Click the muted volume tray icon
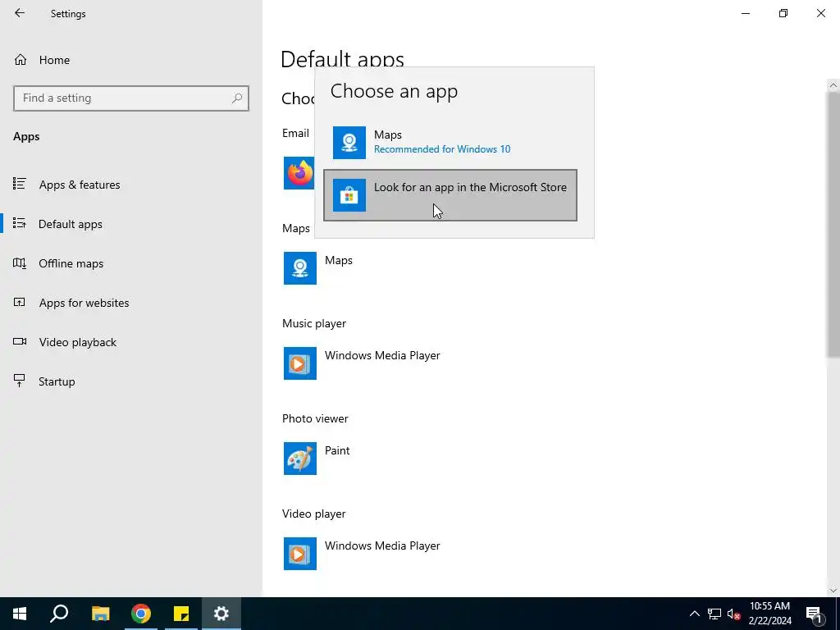840x630 pixels. coord(734,614)
